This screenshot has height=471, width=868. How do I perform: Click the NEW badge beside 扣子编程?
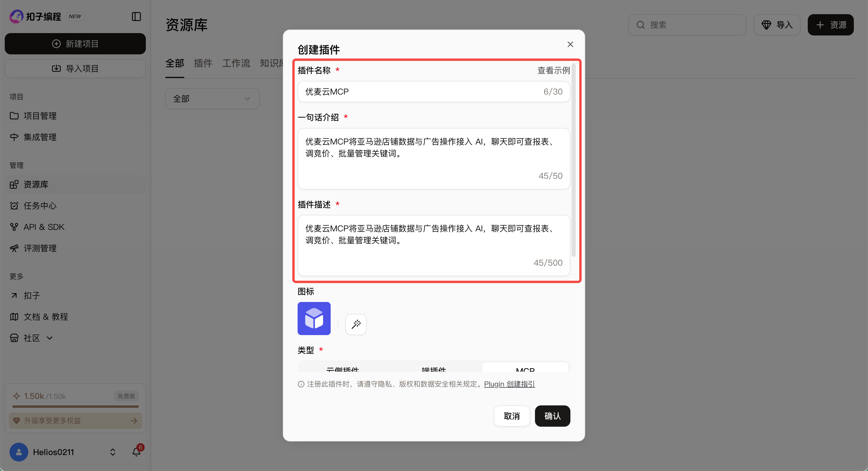75,17
